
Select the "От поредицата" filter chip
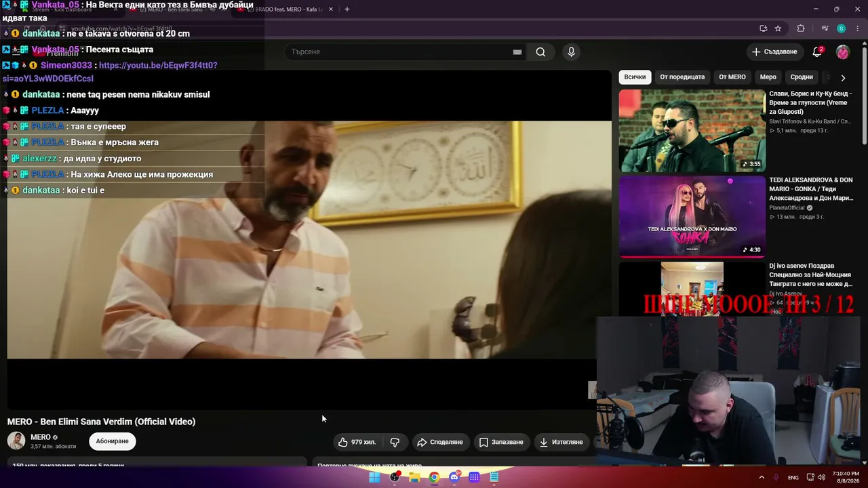682,77
